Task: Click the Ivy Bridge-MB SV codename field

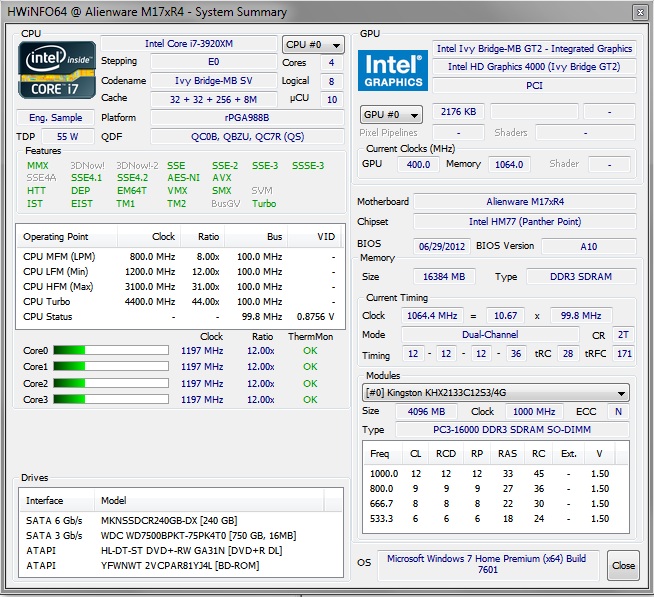Action: pyautogui.click(x=214, y=81)
